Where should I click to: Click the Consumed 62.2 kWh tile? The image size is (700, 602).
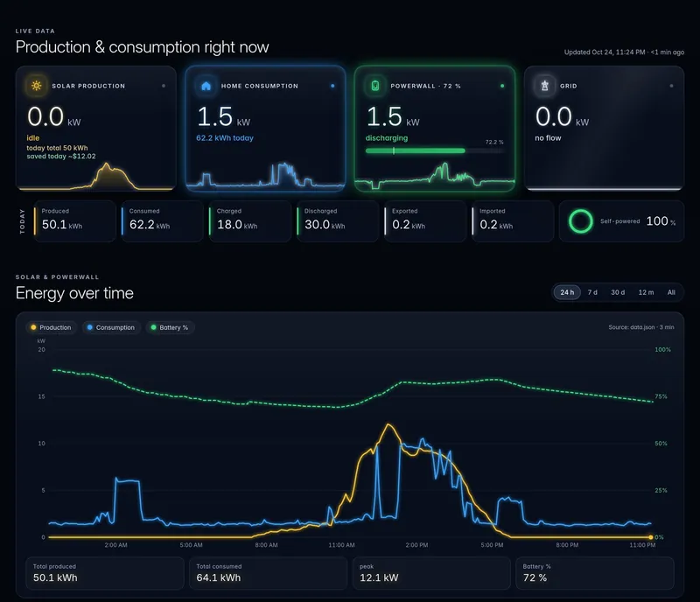pyautogui.click(x=162, y=221)
